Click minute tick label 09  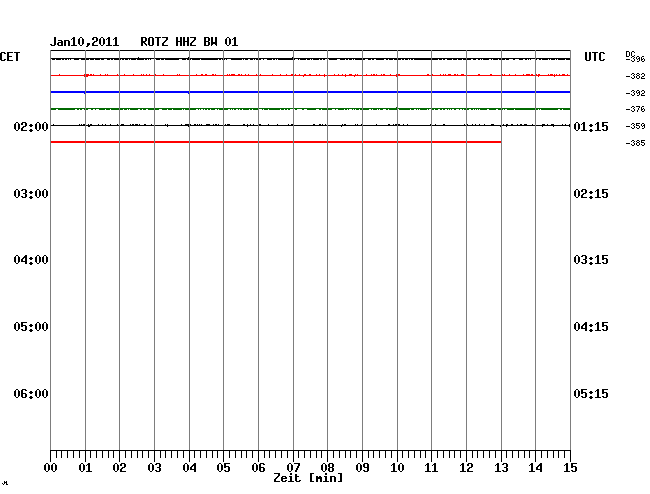tap(362, 468)
